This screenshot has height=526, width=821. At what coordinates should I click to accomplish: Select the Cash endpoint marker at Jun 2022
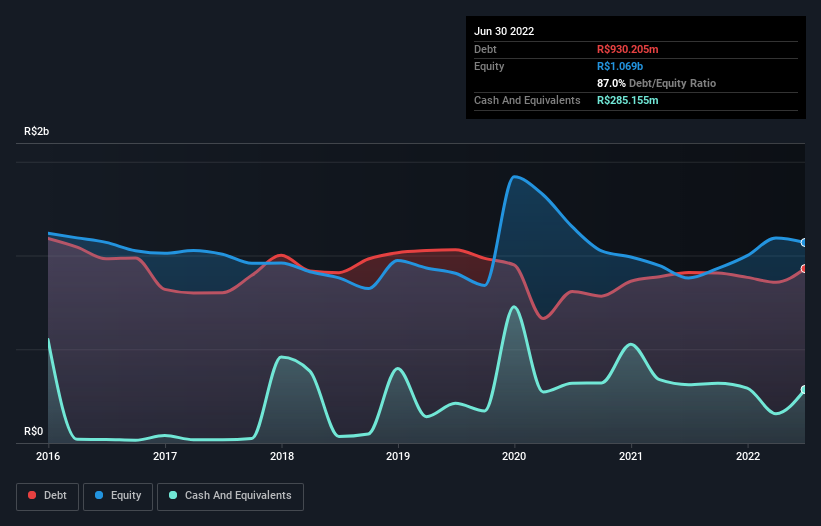pos(804,389)
